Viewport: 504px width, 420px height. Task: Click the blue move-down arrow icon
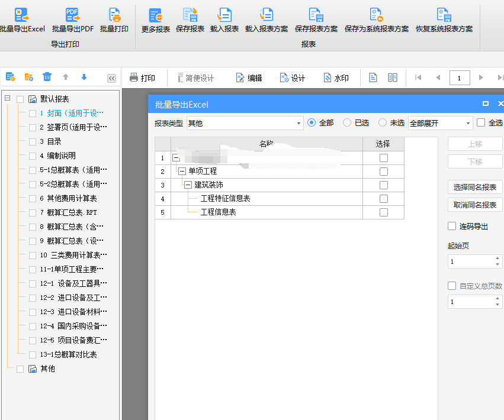tap(84, 77)
